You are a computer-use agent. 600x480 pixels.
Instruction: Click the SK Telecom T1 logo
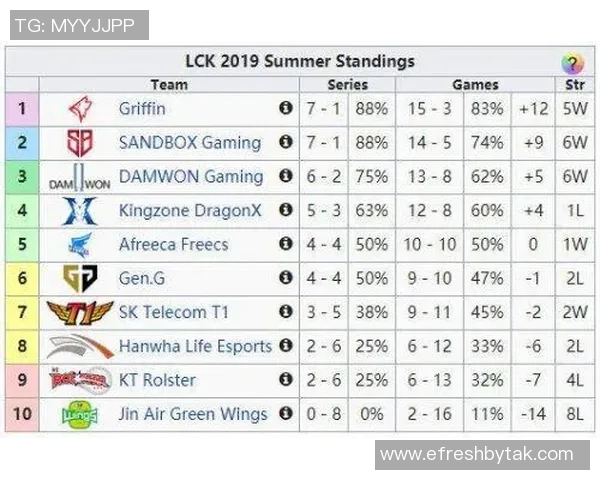click(79, 313)
